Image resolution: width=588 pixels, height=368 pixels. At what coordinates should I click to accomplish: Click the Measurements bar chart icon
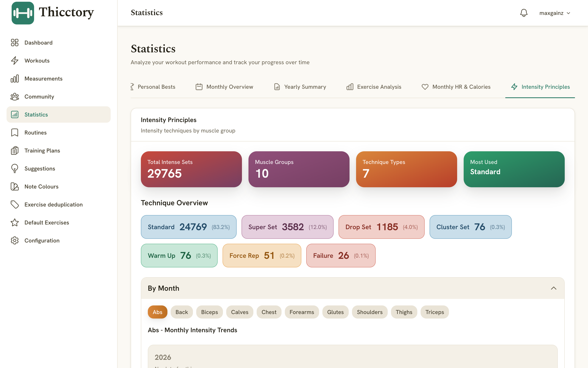[14, 79]
